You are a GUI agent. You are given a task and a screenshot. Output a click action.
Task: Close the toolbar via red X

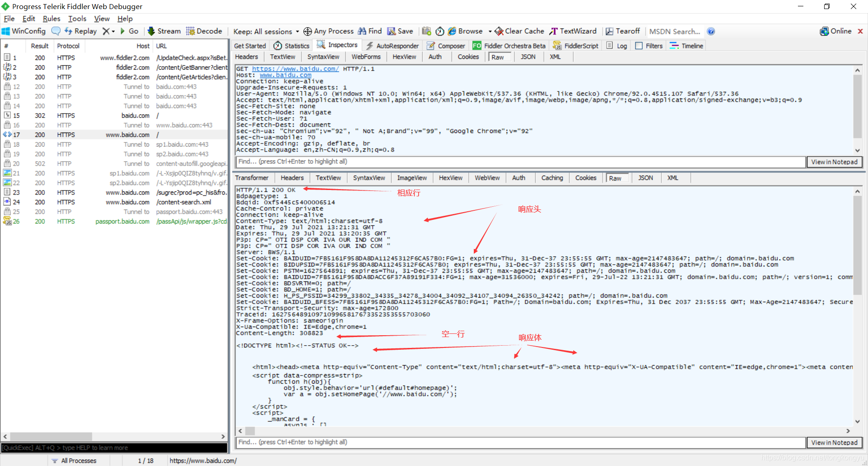click(860, 31)
